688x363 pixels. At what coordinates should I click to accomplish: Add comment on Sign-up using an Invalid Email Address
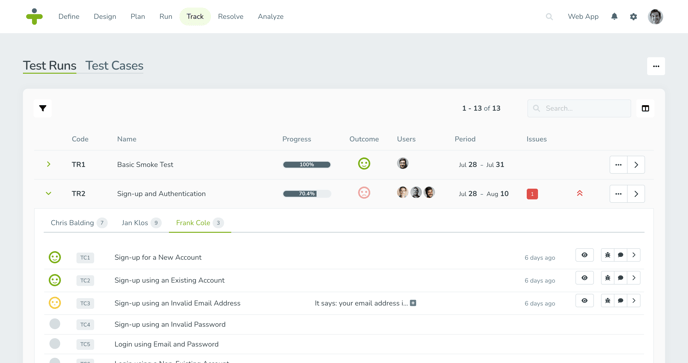pyautogui.click(x=620, y=301)
